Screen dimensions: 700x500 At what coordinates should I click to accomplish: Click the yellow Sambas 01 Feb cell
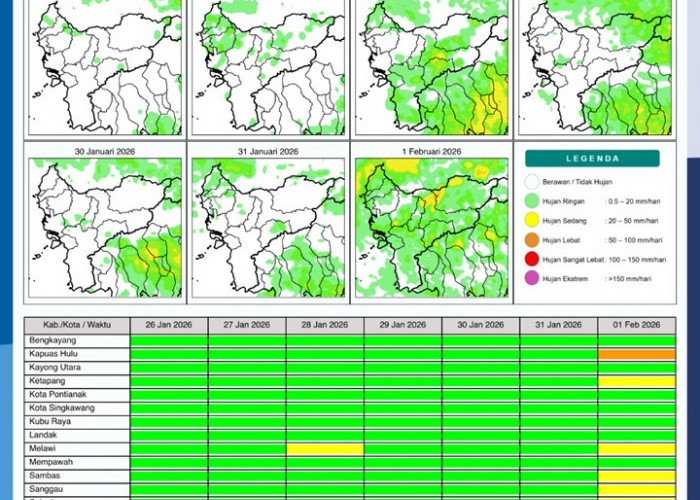pos(636,477)
